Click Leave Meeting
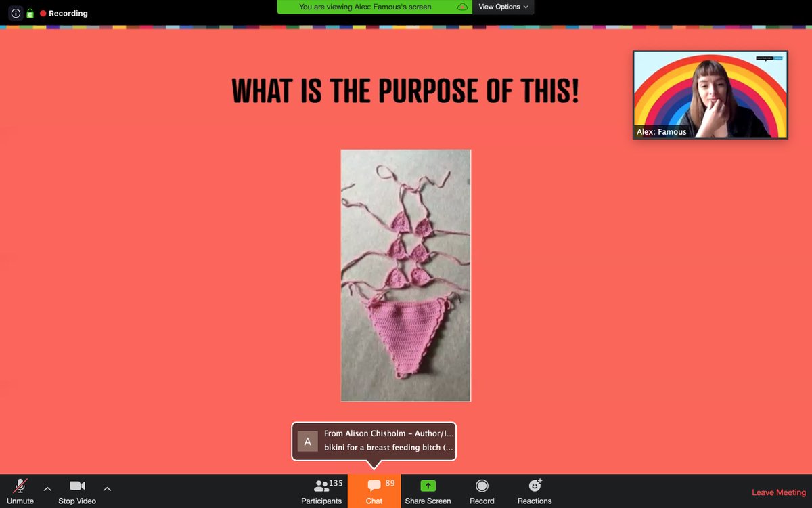812x508 pixels. 778,492
